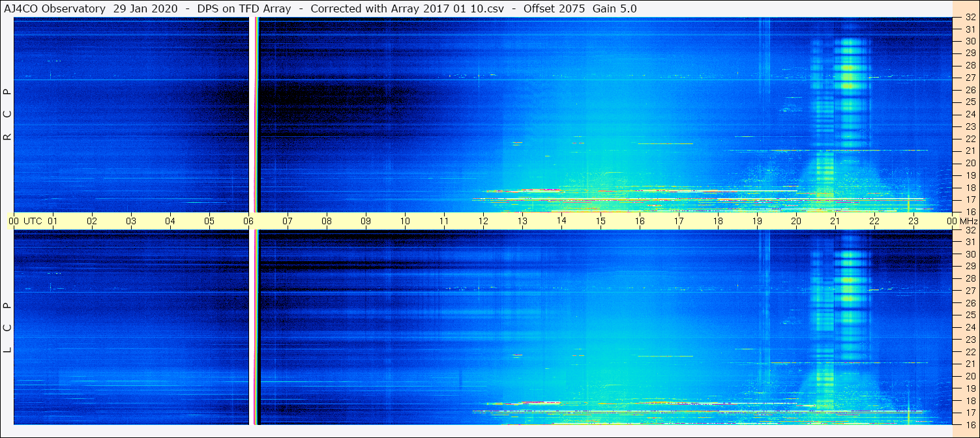The image size is (980, 438).
Task: Select the 20 hour marker on the time axis
Action: pyautogui.click(x=796, y=221)
